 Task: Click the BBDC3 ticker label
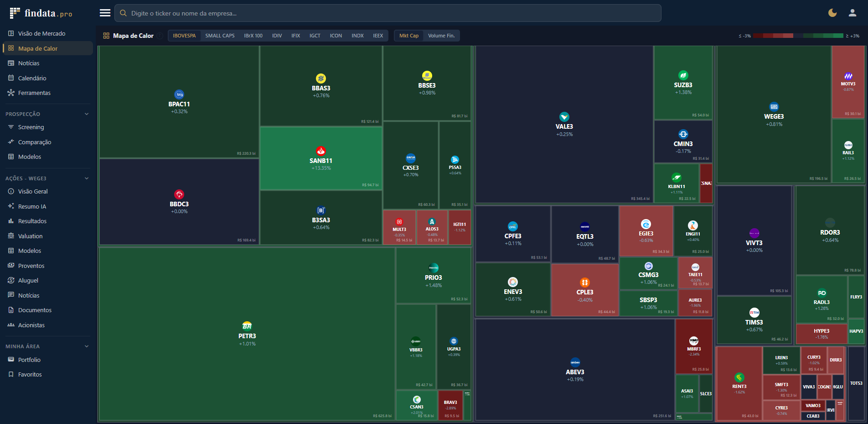[179, 204]
